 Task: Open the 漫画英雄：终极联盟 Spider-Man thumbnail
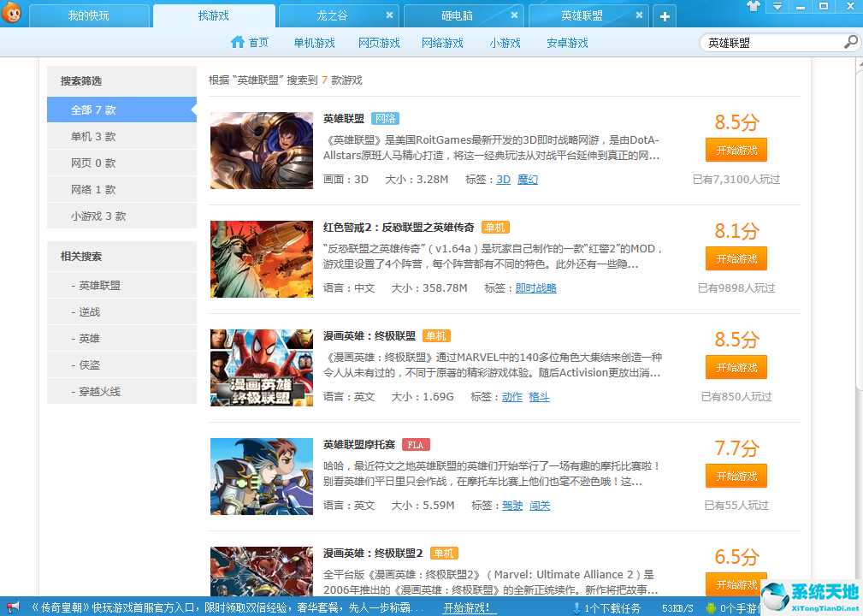pyautogui.click(x=262, y=368)
